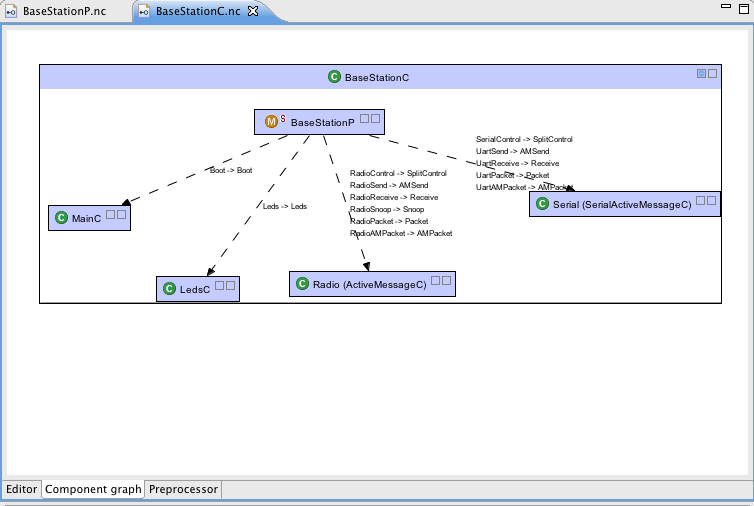Select the Component graph bottom tab
Screen dimensions: 754x506
click(x=93, y=489)
